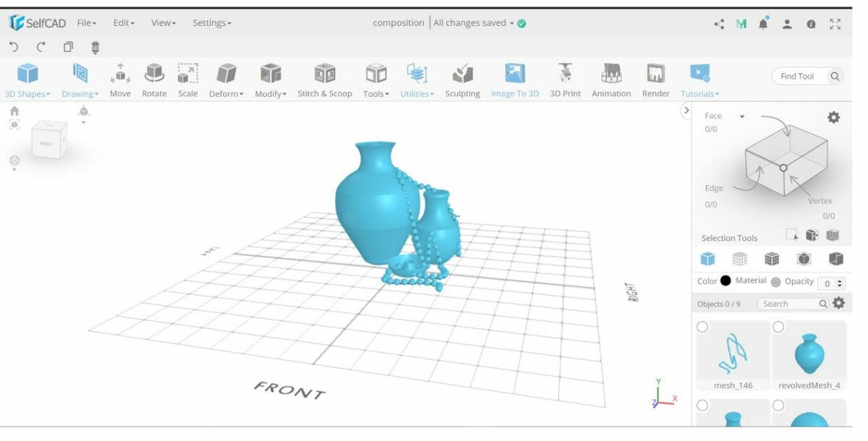
Task: Click the undo arrow icon
Action: coord(14,47)
